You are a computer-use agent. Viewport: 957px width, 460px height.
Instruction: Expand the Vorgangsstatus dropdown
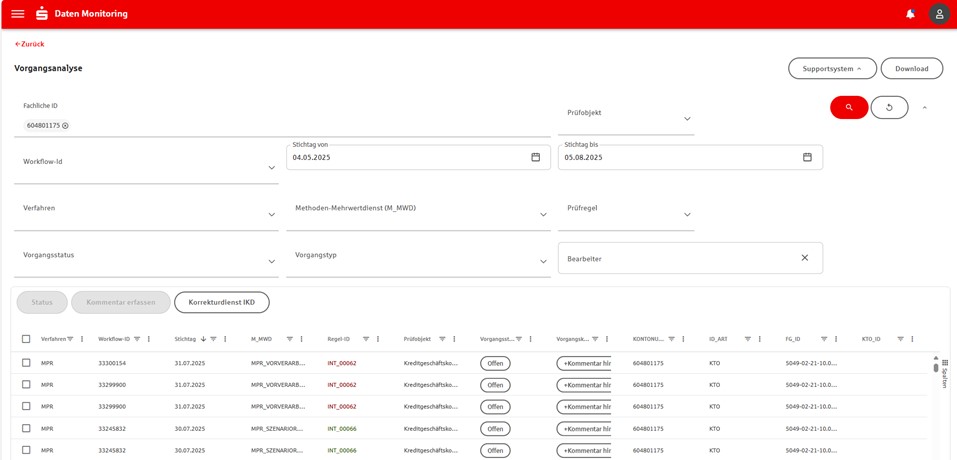(271, 261)
